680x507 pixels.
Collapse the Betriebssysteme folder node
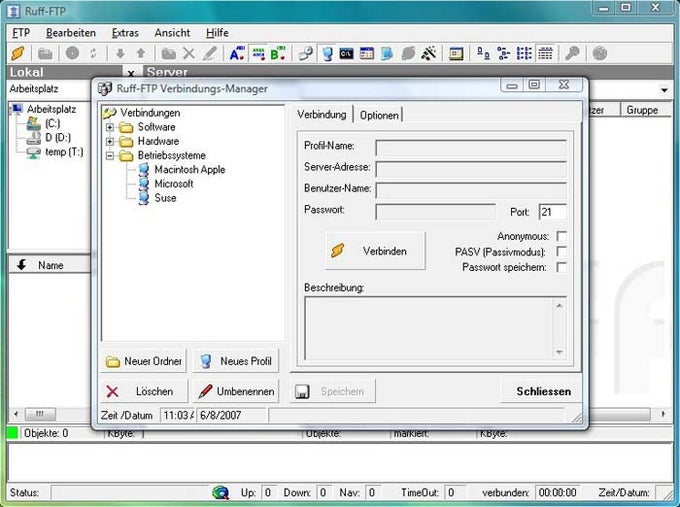(110, 155)
